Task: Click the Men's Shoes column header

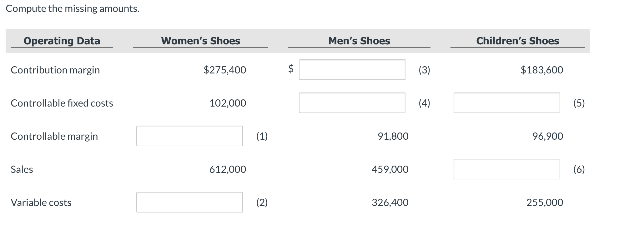Action: pos(359,41)
